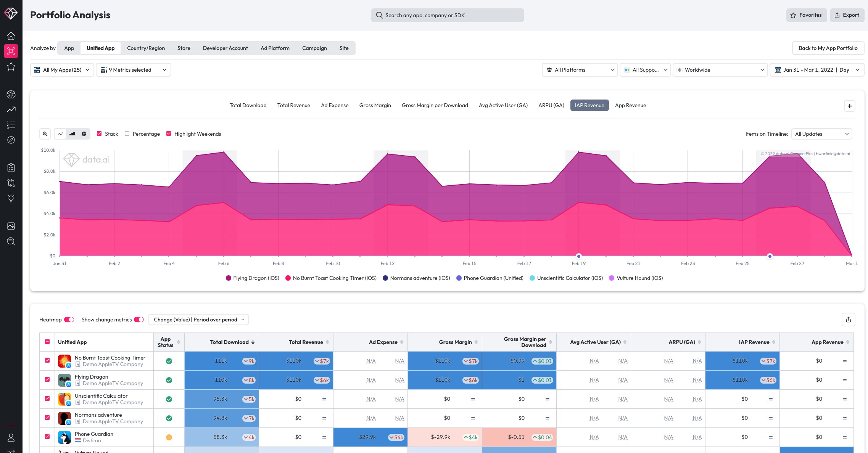Click the Feb 19 timeline marker dot

click(x=579, y=256)
